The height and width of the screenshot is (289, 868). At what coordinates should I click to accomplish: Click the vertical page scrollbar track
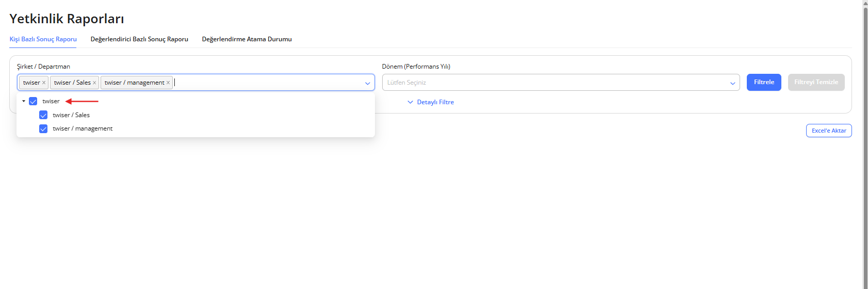(865, 155)
